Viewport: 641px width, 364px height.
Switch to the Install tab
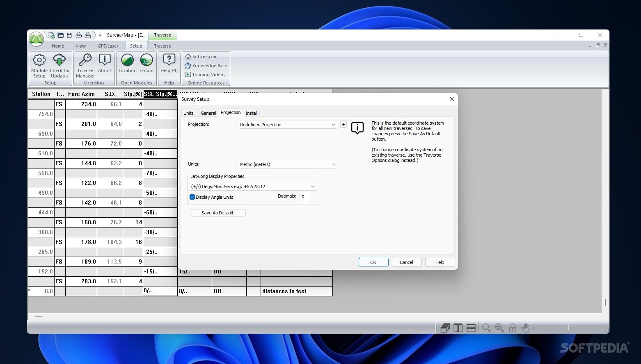pos(252,113)
